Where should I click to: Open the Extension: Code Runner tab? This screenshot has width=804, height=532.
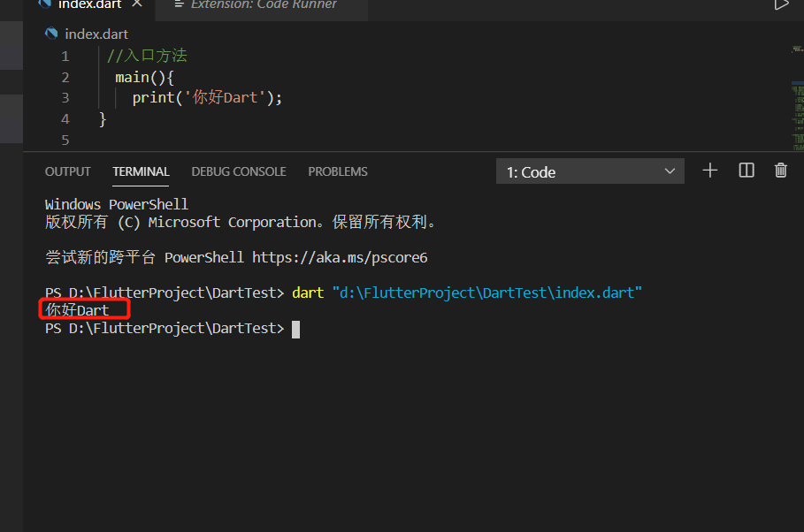(x=264, y=4)
